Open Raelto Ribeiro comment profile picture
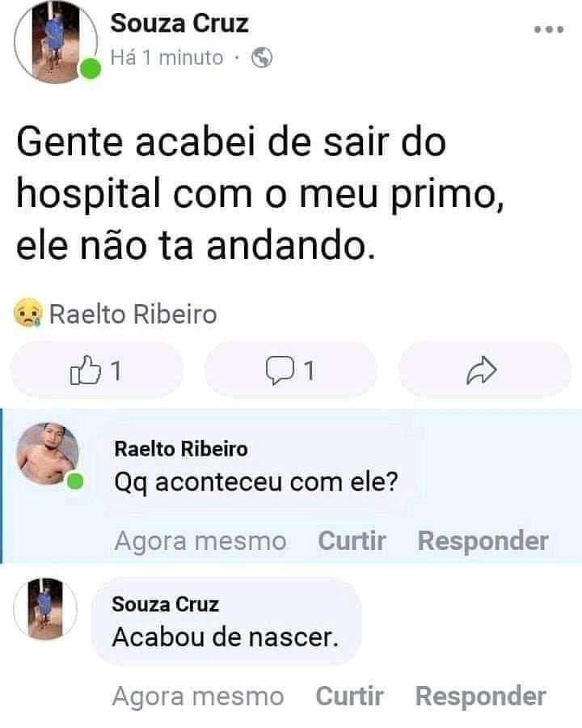Viewport: 582px width, 728px height. [x=48, y=455]
